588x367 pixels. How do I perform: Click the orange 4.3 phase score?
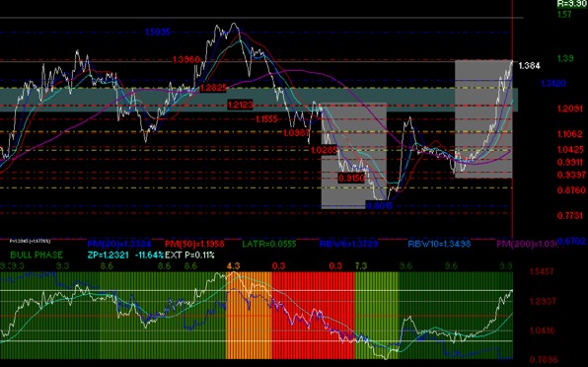pyautogui.click(x=233, y=266)
